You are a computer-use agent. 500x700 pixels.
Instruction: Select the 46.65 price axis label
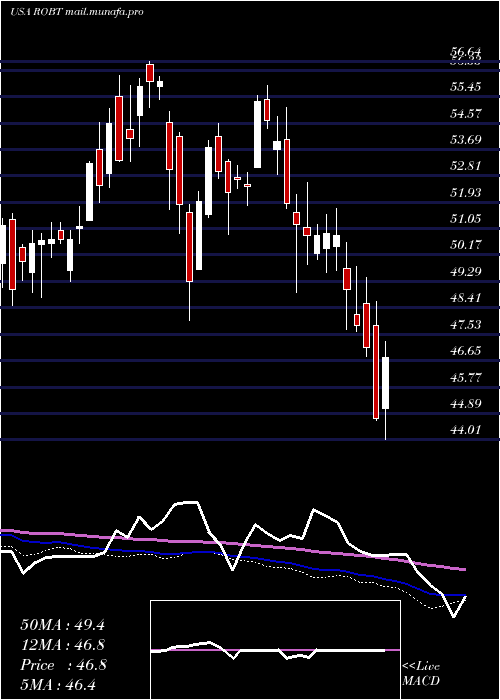point(466,351)
